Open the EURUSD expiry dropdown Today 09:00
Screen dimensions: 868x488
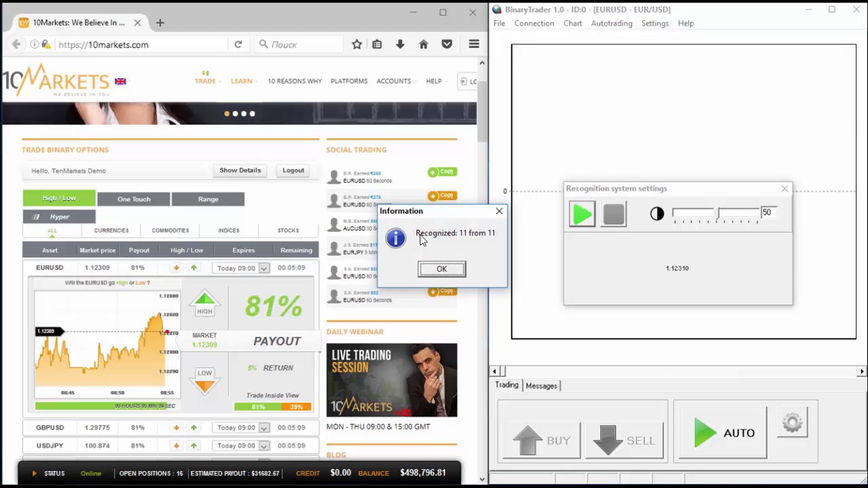(x=241, y=268)
